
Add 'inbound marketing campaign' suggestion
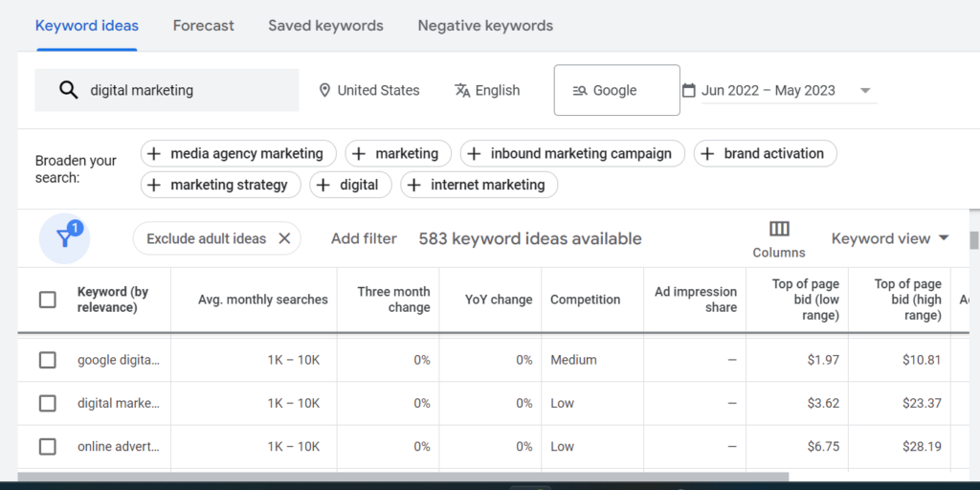(x=572, y=154)
